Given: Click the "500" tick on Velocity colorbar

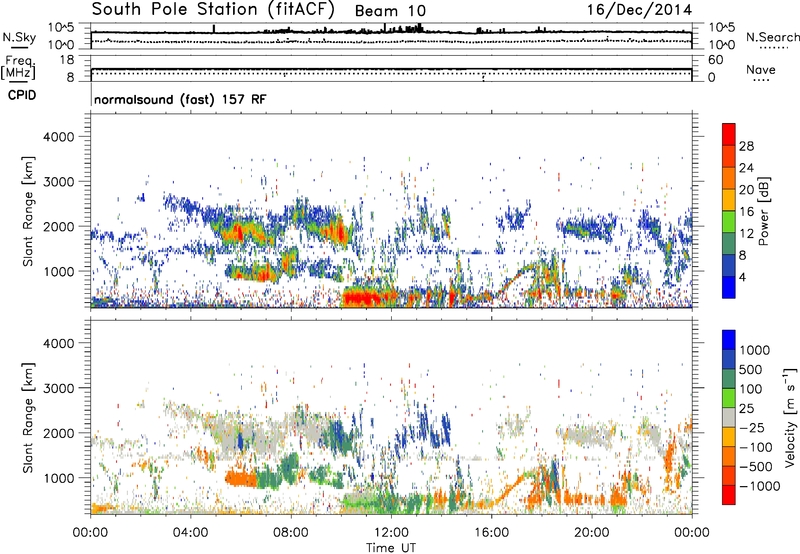Looking at the screenshot, I should point(750,369).
